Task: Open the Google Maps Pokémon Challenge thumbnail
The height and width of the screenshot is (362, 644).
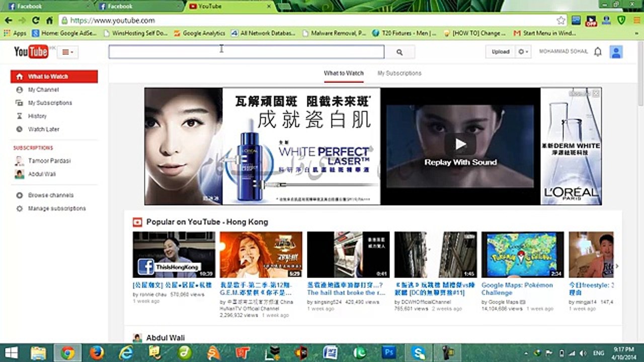Action: pyautogui.click(x=523, y=254)
